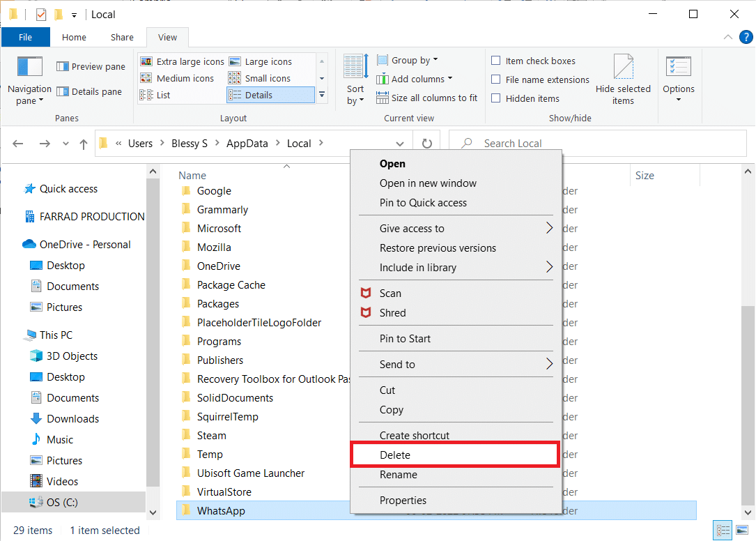Sort by the Name column header
The image size is (756, 541).
coord(192,176)
